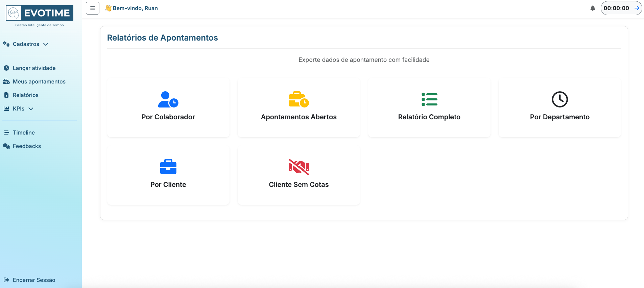644x288 pixels.
Task: Click the clock Por Departamento icon
Action: (560, 99)
